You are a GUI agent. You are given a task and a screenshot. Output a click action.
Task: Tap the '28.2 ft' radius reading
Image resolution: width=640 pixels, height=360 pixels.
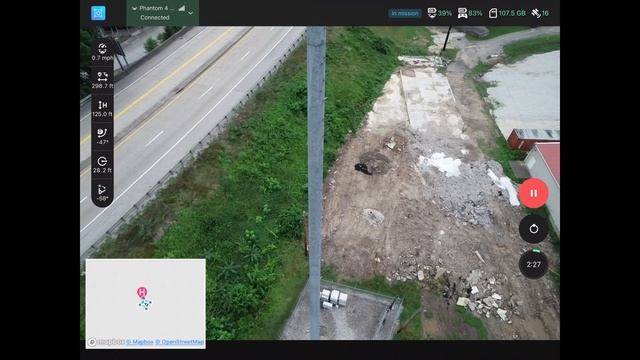tap(102, 171)
